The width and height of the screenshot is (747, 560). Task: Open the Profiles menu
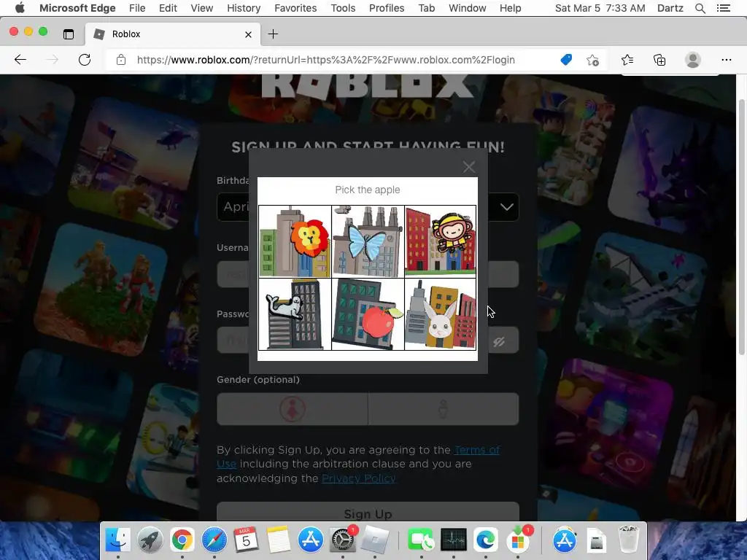(387, 8)
